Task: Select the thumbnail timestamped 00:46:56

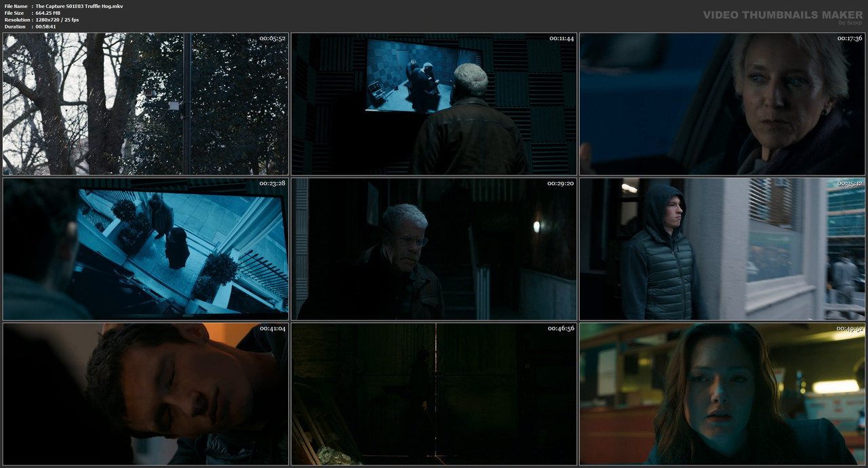Action: pyautogui.click(x=434, y=394)
